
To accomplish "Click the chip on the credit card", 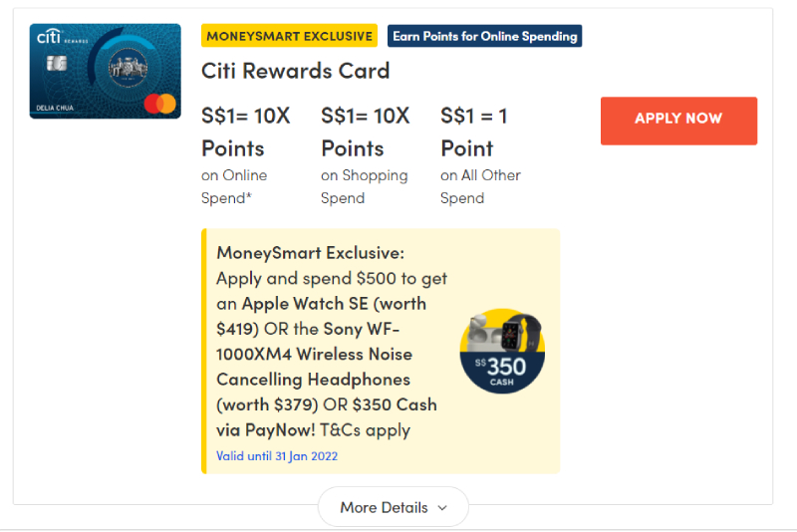I will coord(57,65).
